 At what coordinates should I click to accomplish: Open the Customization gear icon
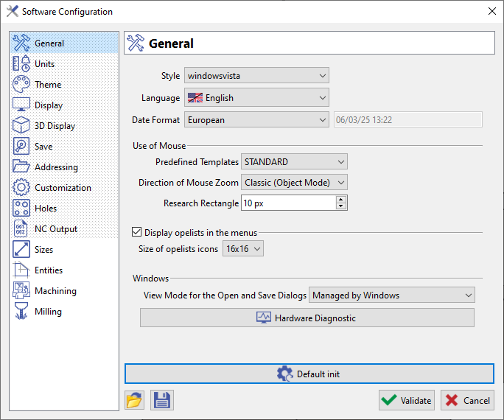[x=21, y=188]
